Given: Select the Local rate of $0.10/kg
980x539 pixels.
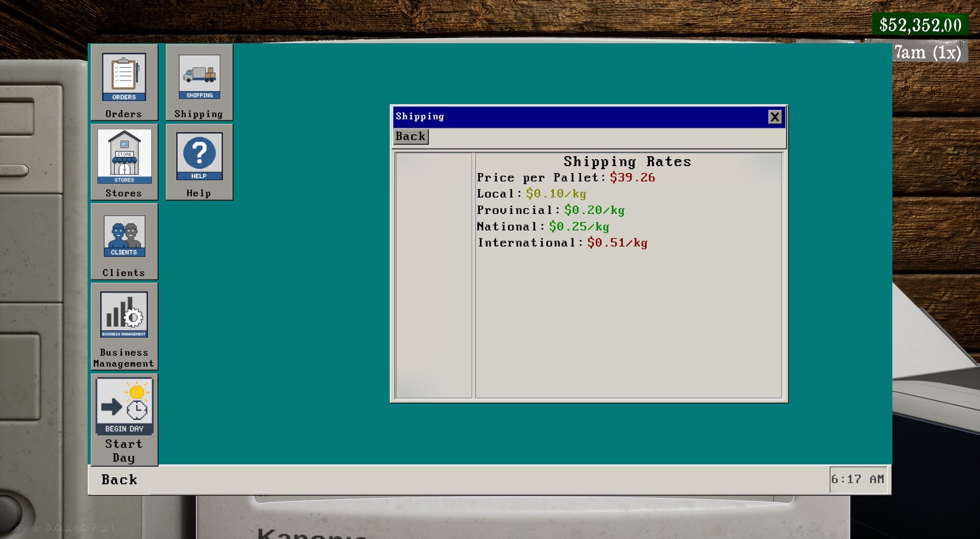Looking at the screenshot, I should point(555,194).
